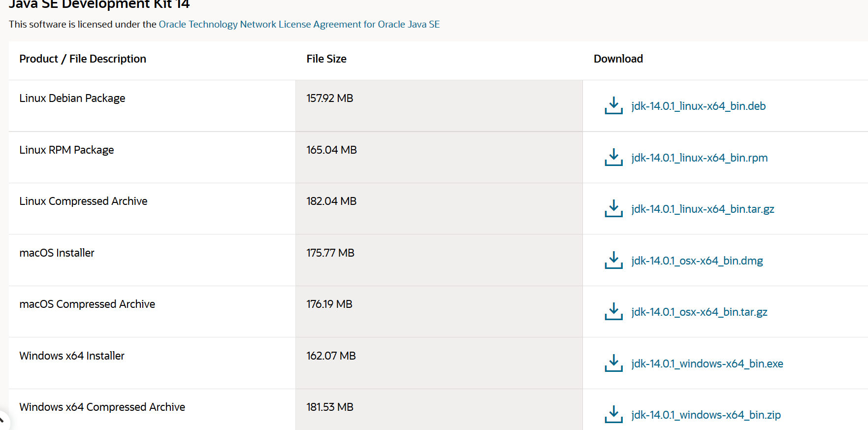The image size is (868, 430).
Task: Click download icon for osx-x64_bin.tar.gz
Action: click(613, 312)
